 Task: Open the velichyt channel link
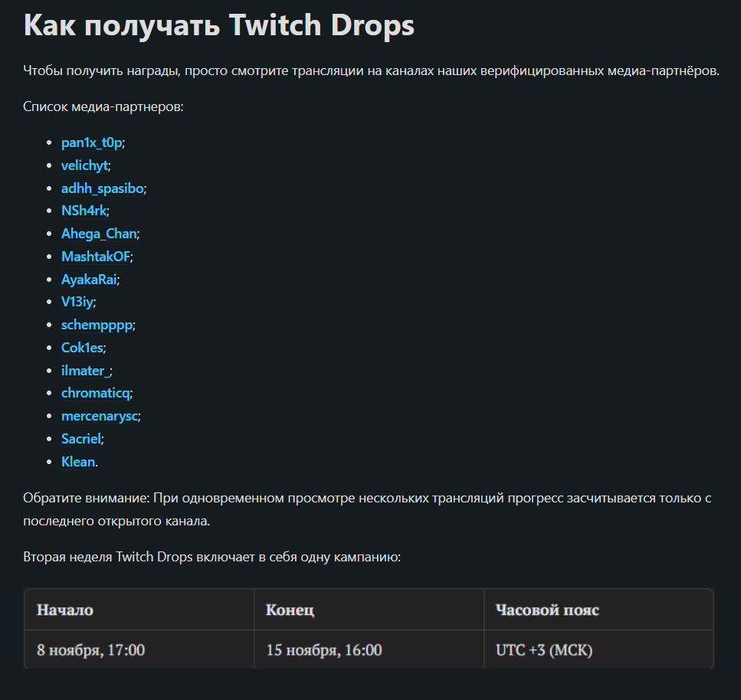84,165
